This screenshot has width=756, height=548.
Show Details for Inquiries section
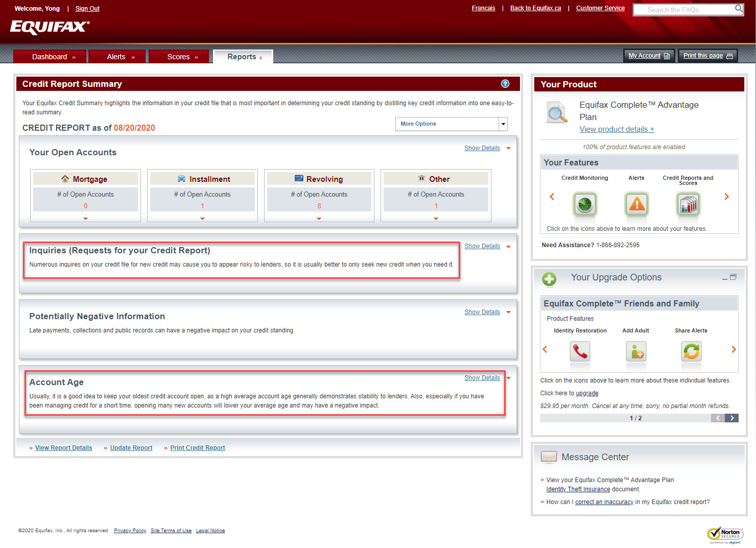point(482,246)
